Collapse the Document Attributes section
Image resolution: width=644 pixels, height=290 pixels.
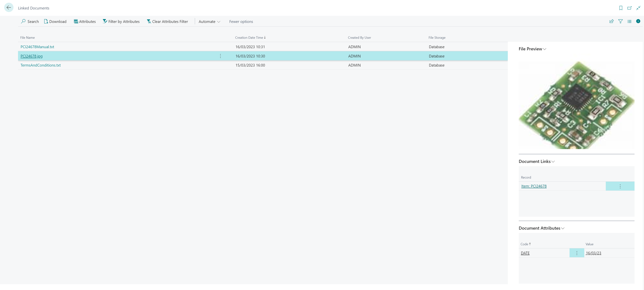click(x=563, y=228)
